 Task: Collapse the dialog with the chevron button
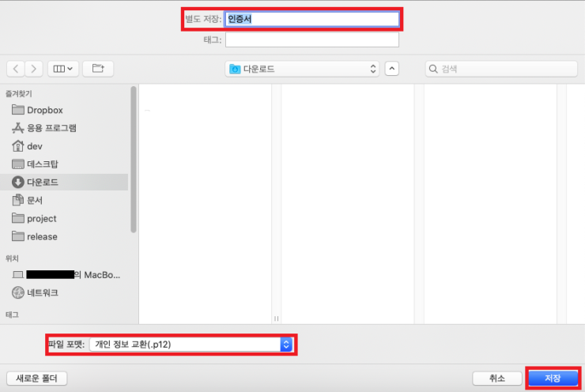click(x=393, y=69)
